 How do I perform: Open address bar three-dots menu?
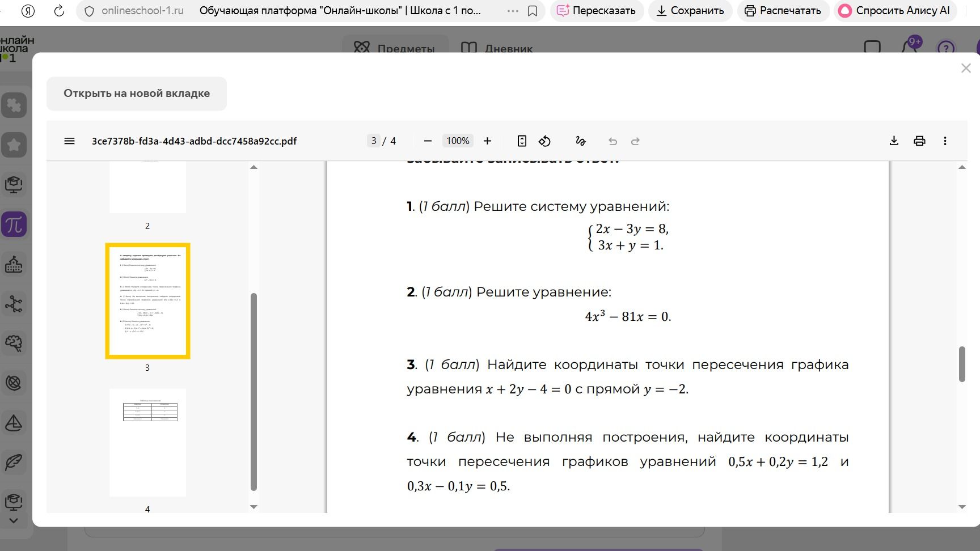click(x=513, y=11)
